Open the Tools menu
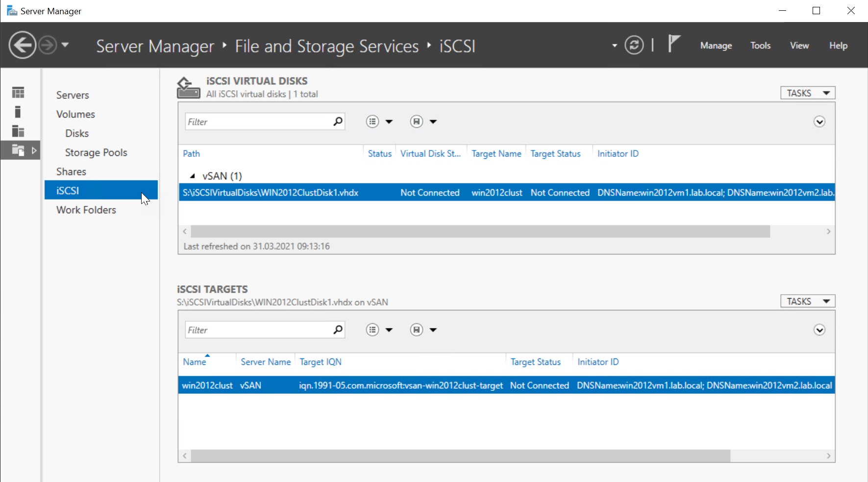 pyautogui.click(x=761, y=46)
